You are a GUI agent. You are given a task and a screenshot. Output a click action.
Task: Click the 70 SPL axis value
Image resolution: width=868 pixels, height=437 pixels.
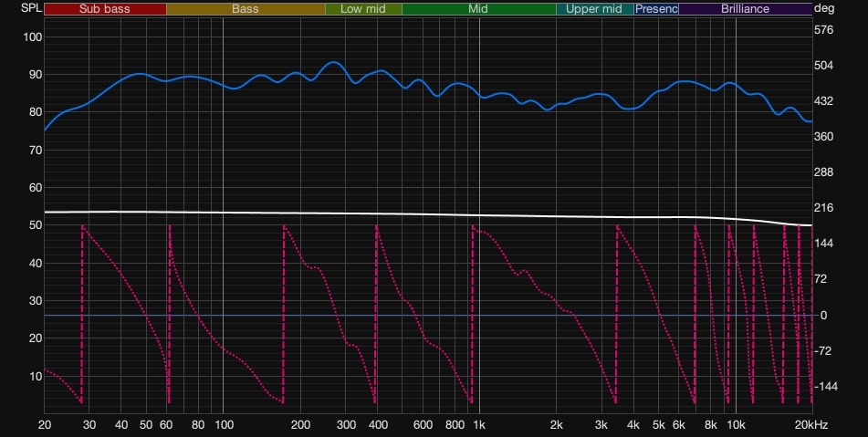pyautogui.click(x=36, y=150)
